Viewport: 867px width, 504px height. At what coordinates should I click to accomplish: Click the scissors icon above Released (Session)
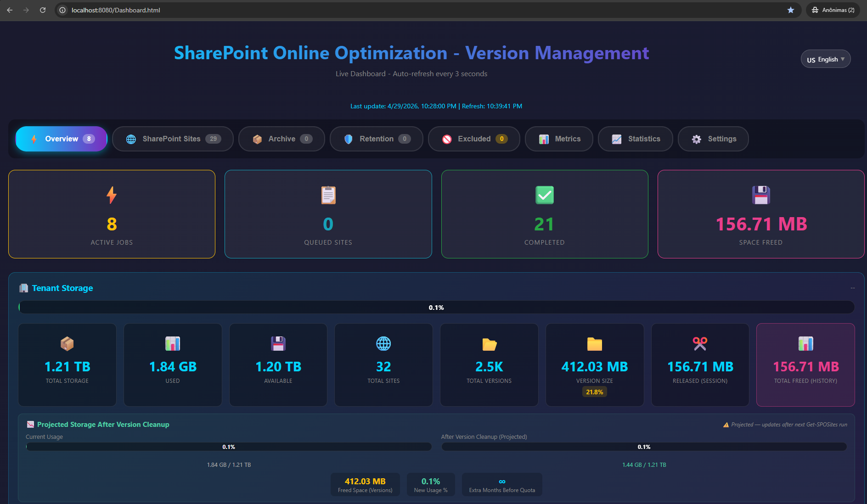[x=700, y=343]
